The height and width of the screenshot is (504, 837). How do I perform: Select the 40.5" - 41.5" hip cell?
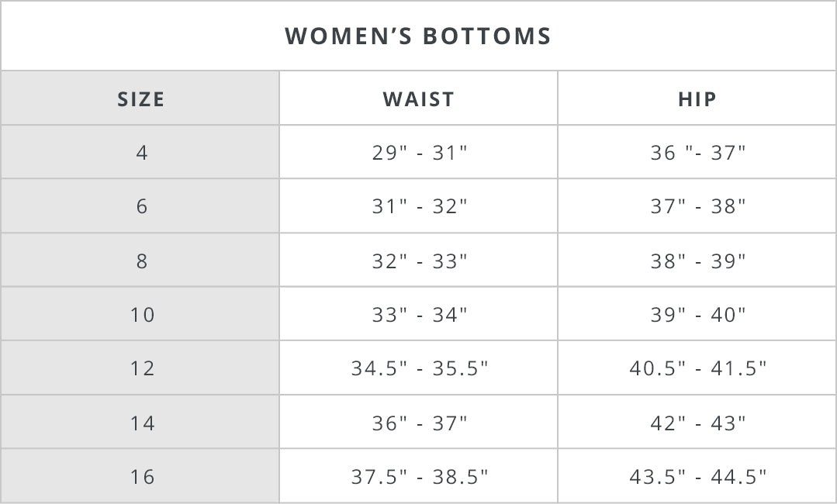[697, 368]
